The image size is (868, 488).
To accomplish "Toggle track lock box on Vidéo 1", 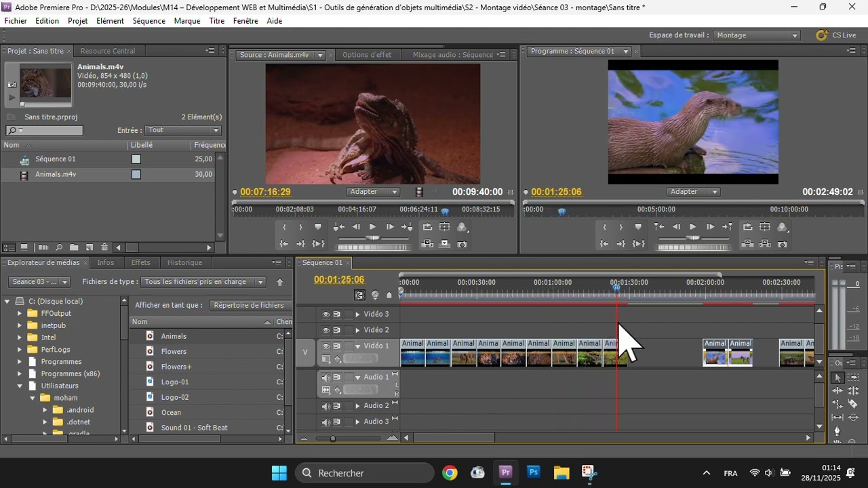I will (x=349, y=346).
